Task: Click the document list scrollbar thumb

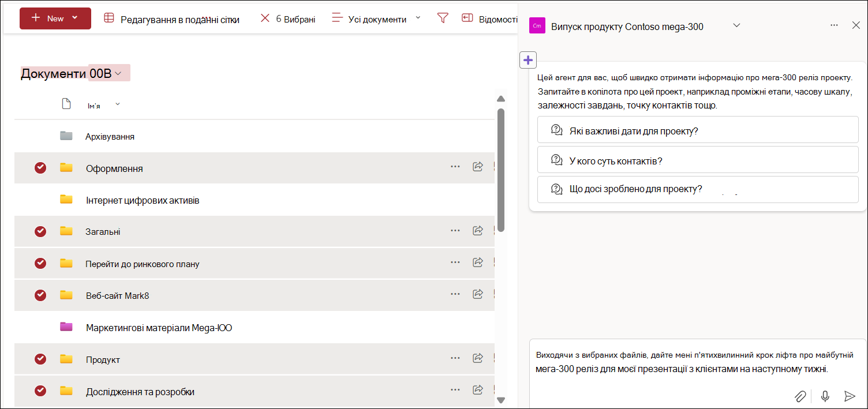Action: coord(501,170)
